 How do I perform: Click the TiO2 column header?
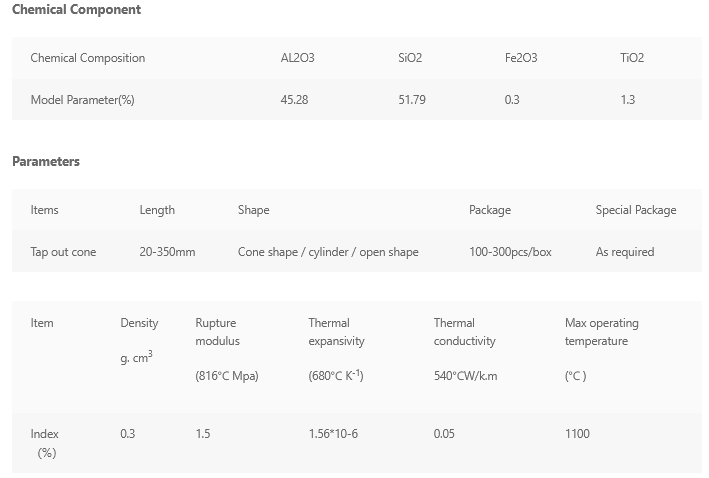pyautogui.click(x=632, y=58)
